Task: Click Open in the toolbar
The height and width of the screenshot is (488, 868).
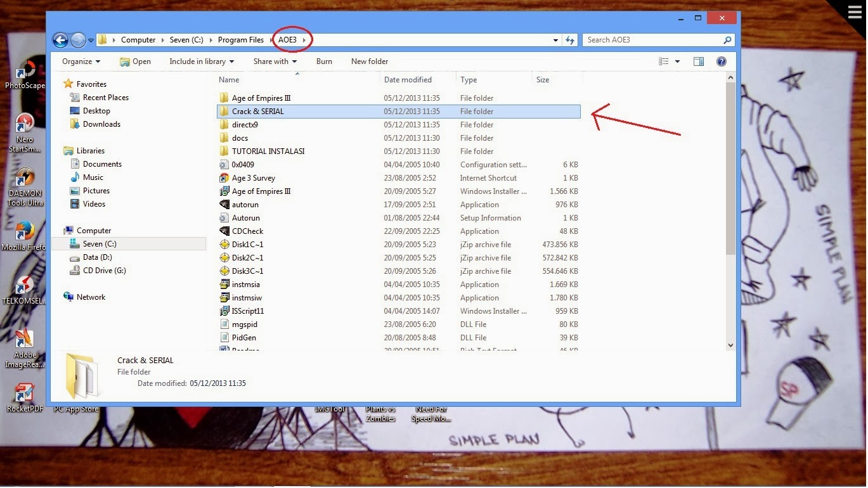Action: (x=135, y=61)
